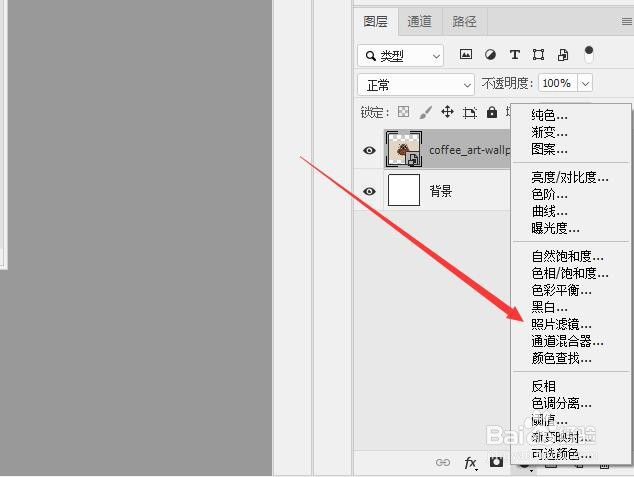Open the fx layer style button
The height and width of the screenshot is (477, 634).
coord(471,462)
